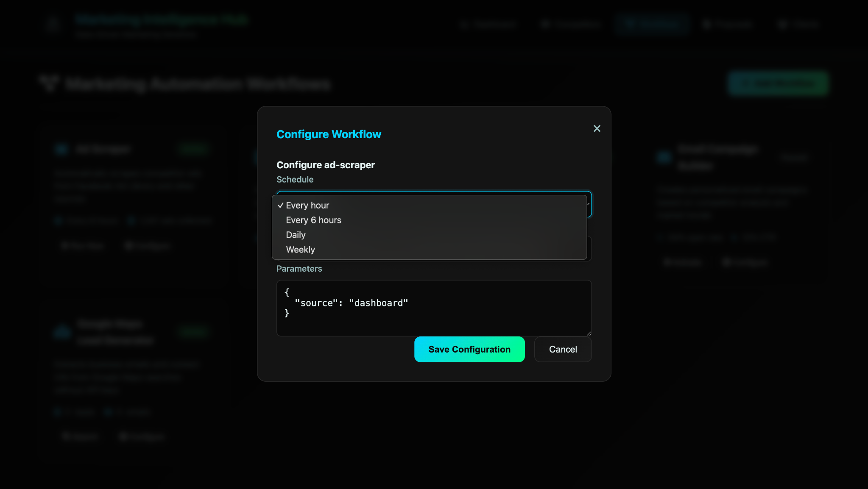Image resolution: width=868 pixels, height=489 pixels.
Task: Click Save Configuration button
Action: (469, 350)
